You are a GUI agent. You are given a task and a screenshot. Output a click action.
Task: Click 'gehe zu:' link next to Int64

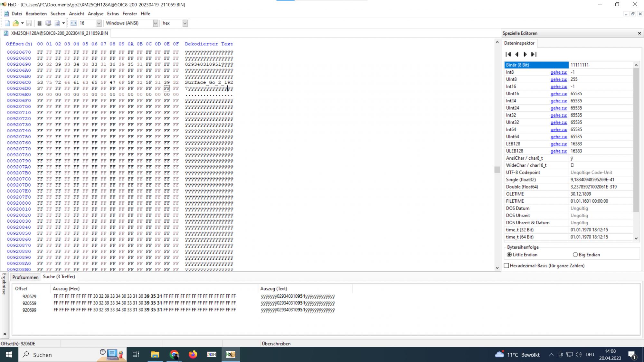559,129
